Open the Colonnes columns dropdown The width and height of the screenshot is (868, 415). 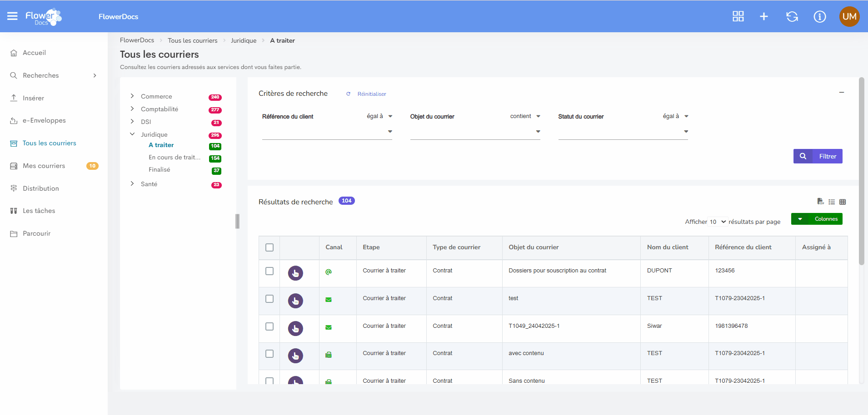[x=817, y=219]
